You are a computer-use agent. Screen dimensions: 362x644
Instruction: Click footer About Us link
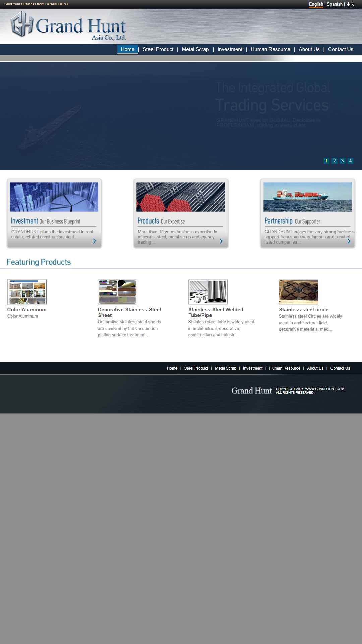tap(315, 368)
